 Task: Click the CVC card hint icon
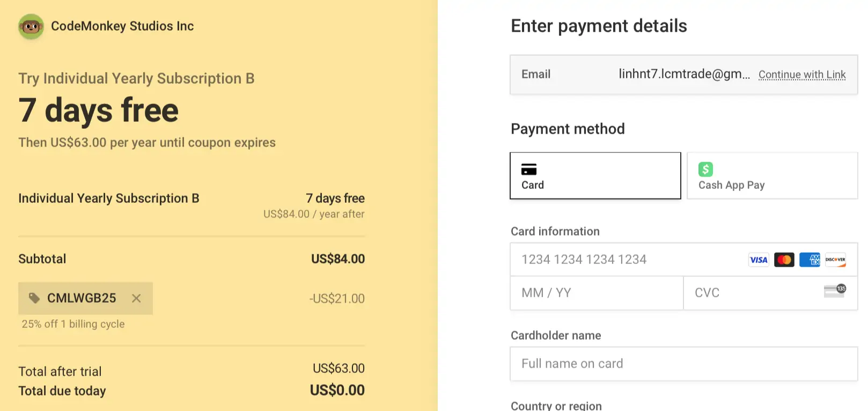(835, 291)
